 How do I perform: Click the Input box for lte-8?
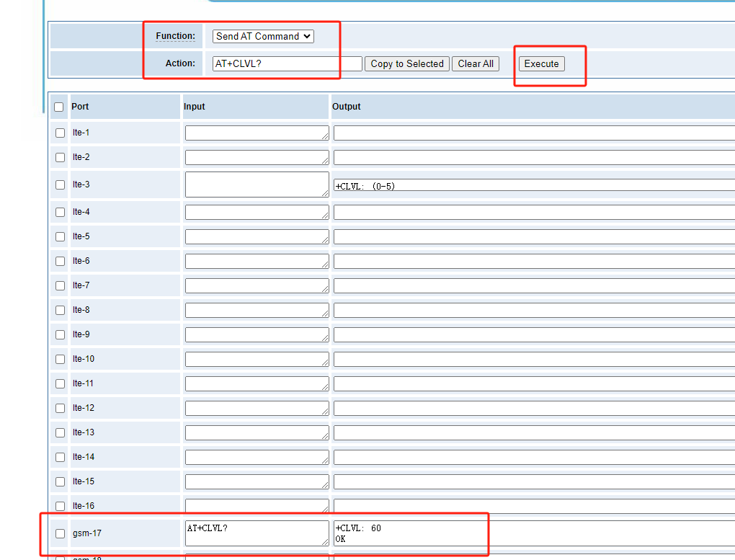257,310
